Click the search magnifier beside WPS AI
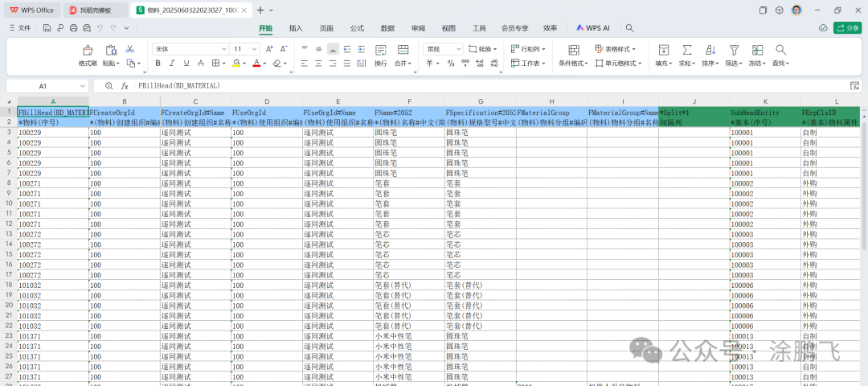This screenshot has width=868, height=386. pos(629,28)
